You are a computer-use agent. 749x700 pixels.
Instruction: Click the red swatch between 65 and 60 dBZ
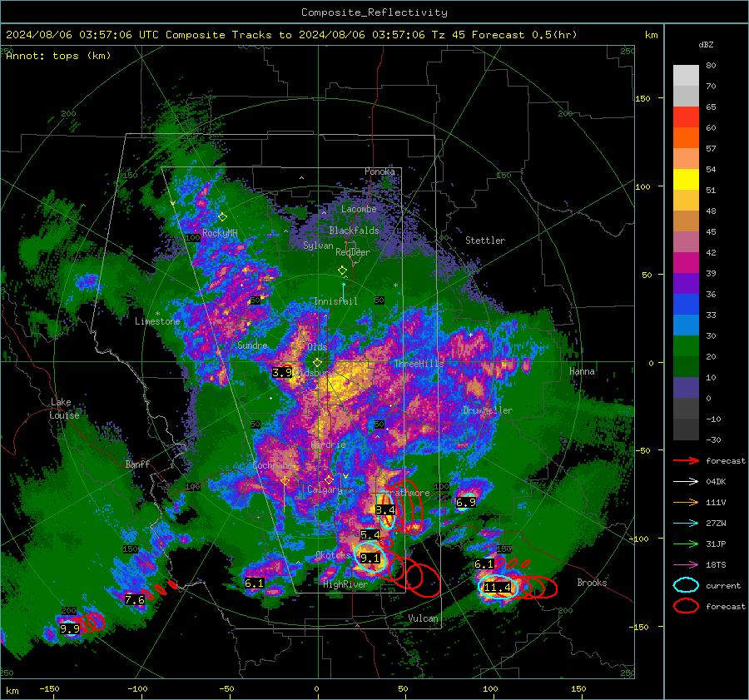click(686, 117)
